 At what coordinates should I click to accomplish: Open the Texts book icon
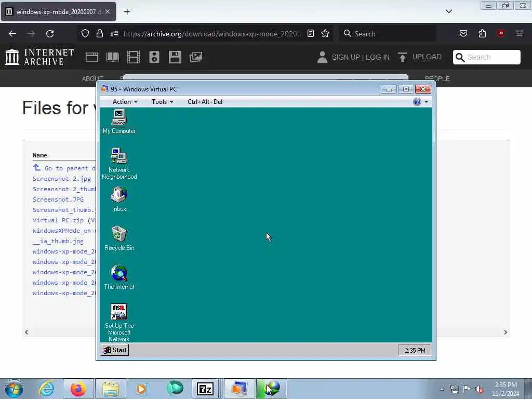pos(113,57)
